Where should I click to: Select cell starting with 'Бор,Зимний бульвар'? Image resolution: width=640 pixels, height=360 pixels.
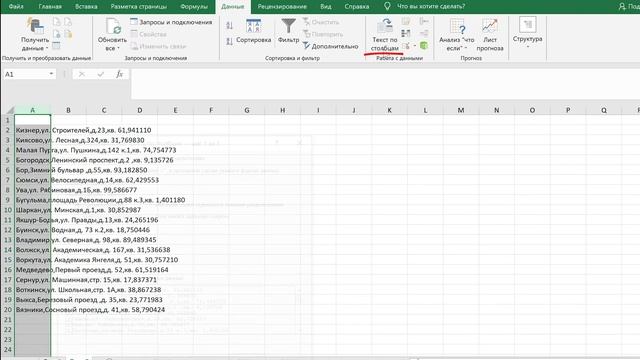point(33,170)
